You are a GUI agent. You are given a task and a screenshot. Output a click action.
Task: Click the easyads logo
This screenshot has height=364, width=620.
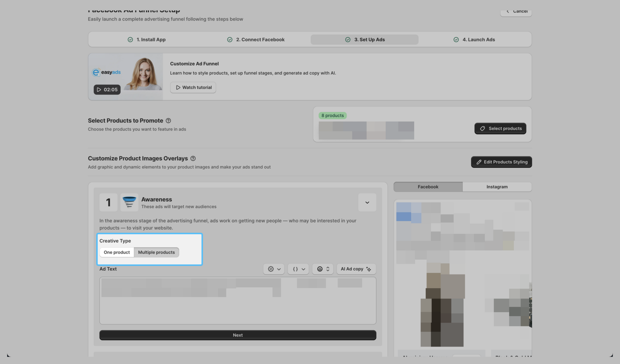[x=107, y=72]
